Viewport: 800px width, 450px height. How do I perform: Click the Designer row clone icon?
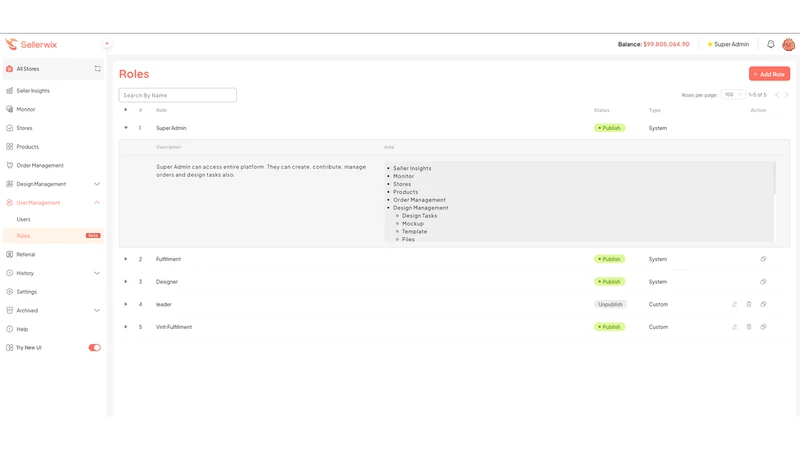(763, 282)
